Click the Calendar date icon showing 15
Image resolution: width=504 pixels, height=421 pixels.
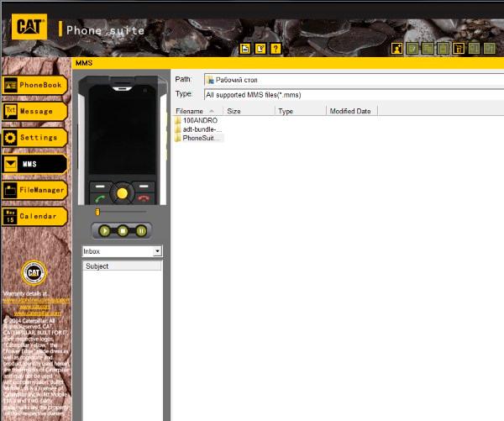(x=10, y=216)
